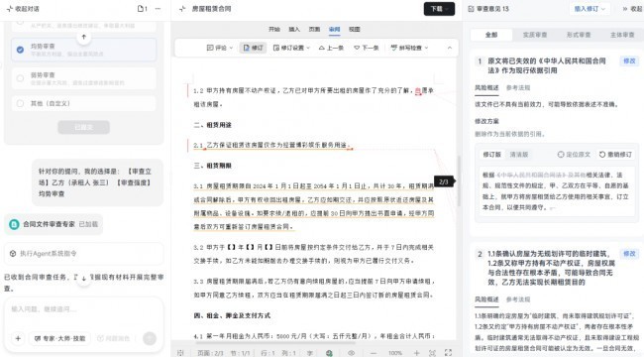
Task: Click the scroll-to-bottom arrow in chat
Action: 84,279
